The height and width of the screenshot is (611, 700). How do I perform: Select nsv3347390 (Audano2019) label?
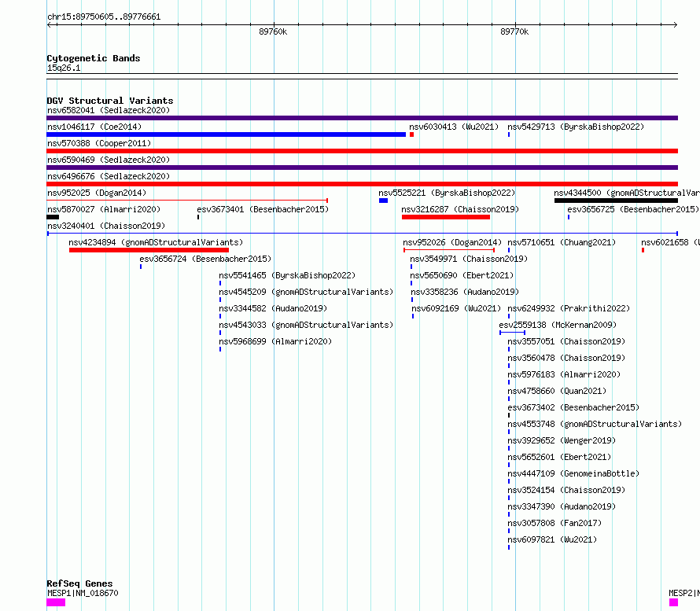[562, 506]
